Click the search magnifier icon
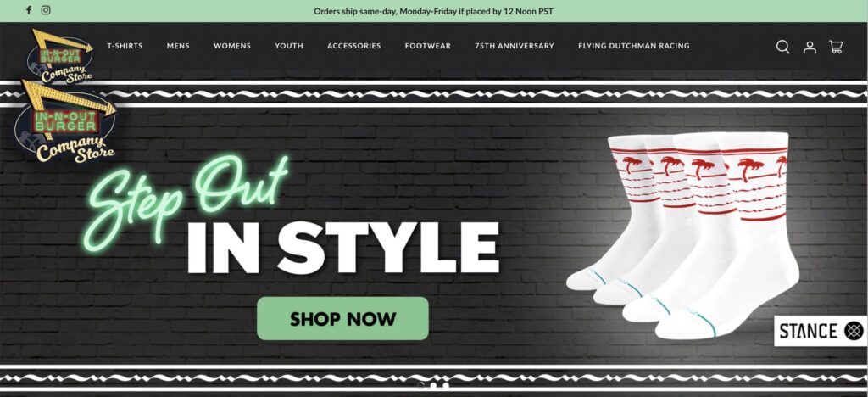The height and width of the screenshot is (397, 868). click(782, 47)
